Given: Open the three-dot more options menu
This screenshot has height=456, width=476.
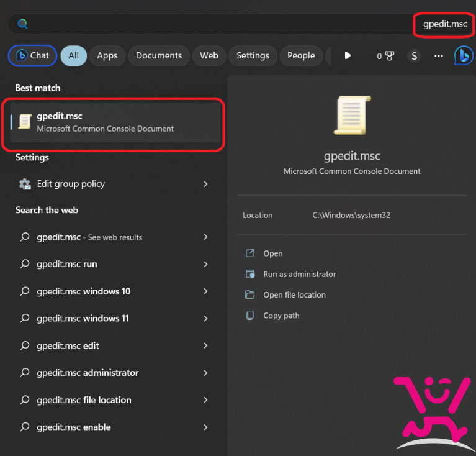Looking at the screenshot, I should [438, 56].
